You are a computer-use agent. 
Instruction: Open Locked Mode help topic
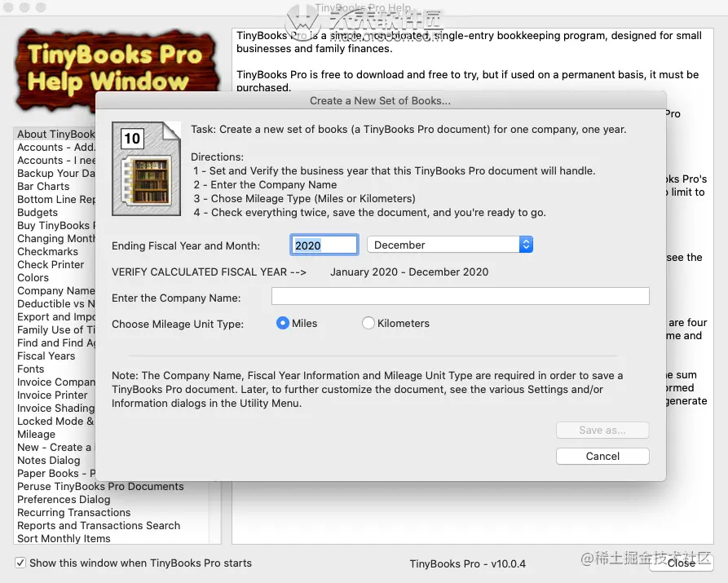pyautogui.click(x=55, y=421)
